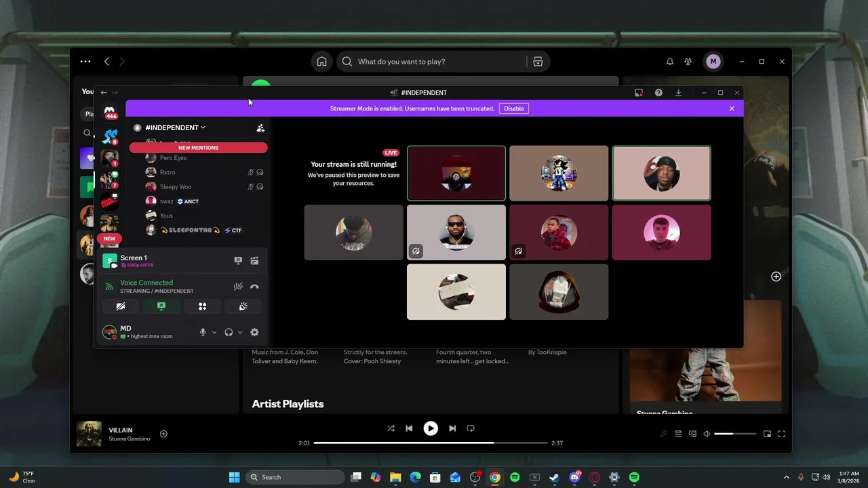Open Discord direct messages home icon

[109, 111]
